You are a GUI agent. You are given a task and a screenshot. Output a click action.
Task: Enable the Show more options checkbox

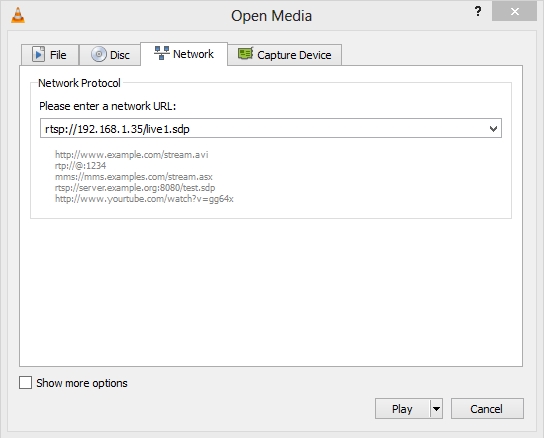(x=25, y=383)
